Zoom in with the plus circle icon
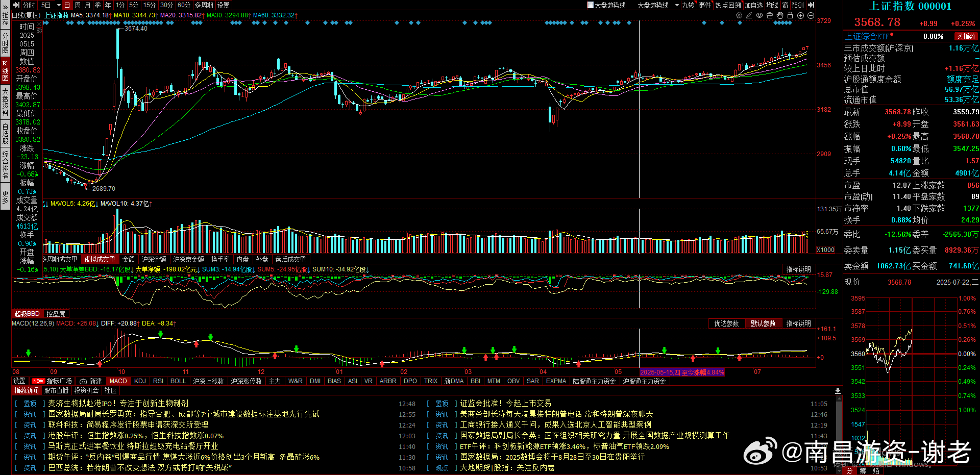The image size is (980, 475). [800, 16]
